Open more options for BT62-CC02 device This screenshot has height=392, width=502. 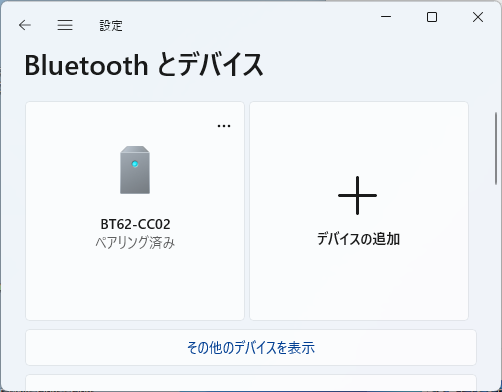pos(224,126)
